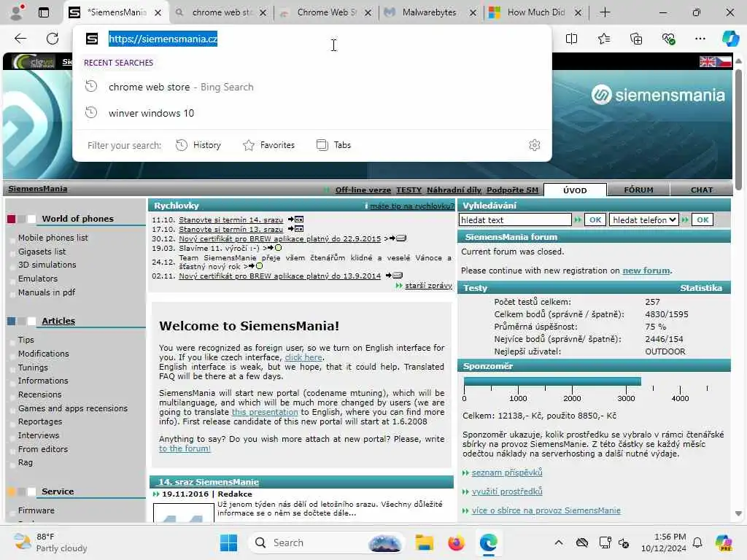Open 'starší zprávy' older news link
The image size is (747, 560).
click(428, 286)
